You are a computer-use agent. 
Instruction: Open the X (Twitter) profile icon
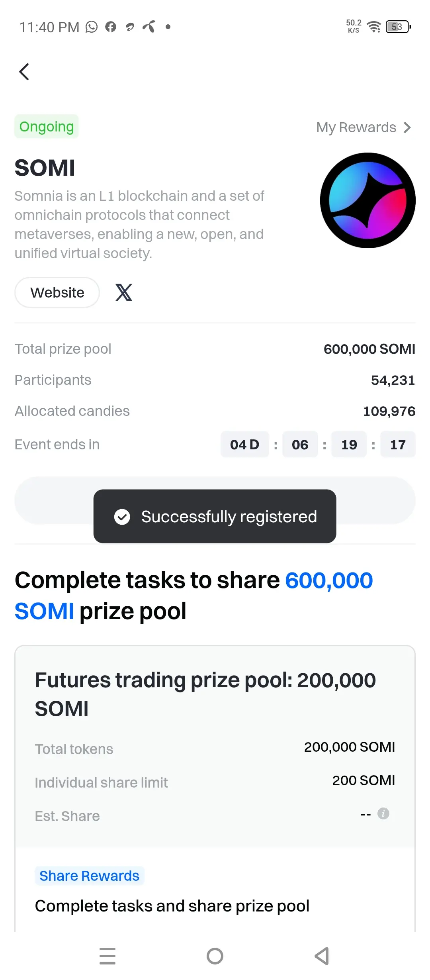coord(124,292)
